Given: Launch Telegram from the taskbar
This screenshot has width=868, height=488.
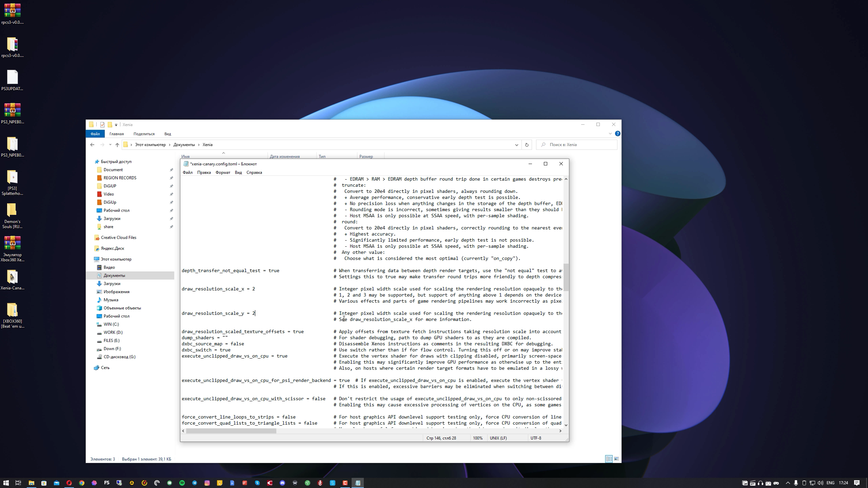Looking at the screenshot, I should point(195,483).
